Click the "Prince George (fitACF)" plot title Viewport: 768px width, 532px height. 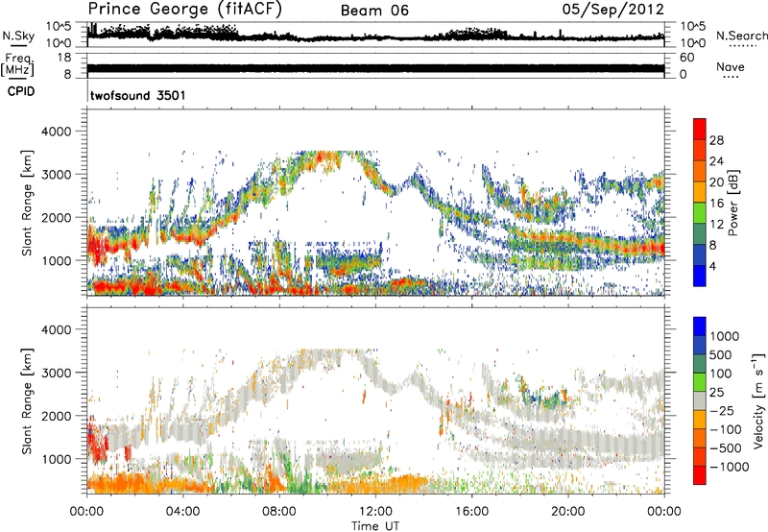coord(184,9)
